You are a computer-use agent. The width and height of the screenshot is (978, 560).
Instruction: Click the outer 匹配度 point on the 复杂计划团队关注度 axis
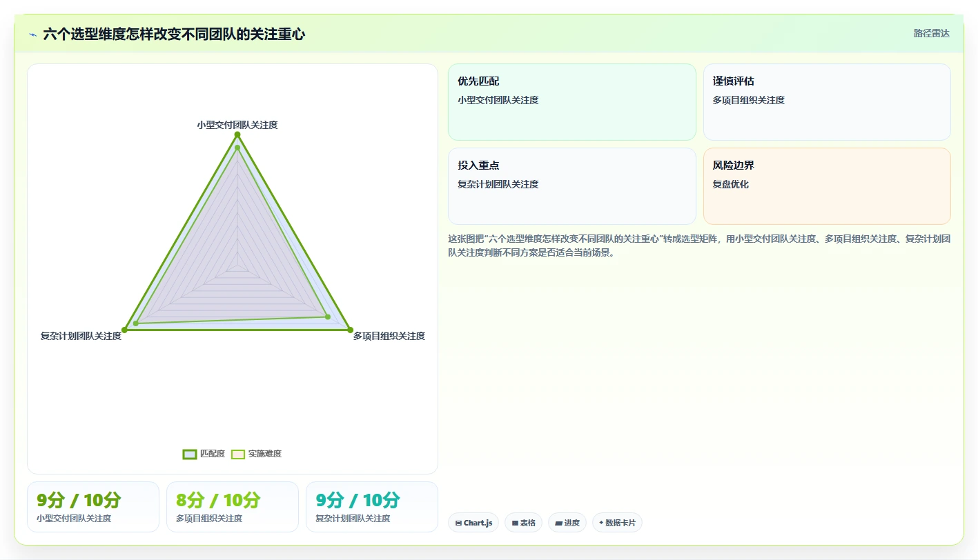[x=124, y=330]
